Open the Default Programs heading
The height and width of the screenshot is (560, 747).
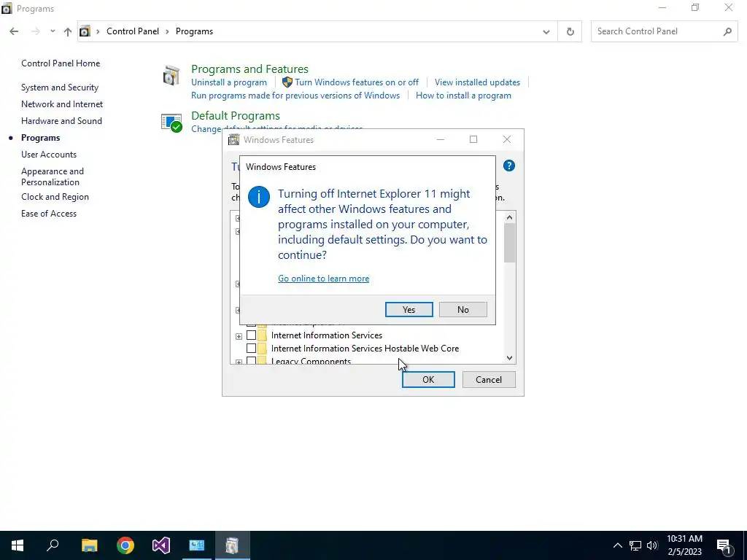(x=236, y=116)
